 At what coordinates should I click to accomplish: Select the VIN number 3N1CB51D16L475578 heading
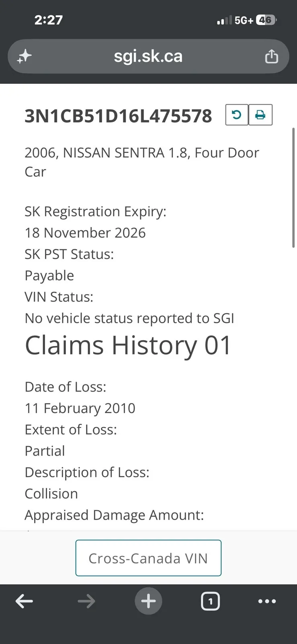118,116
